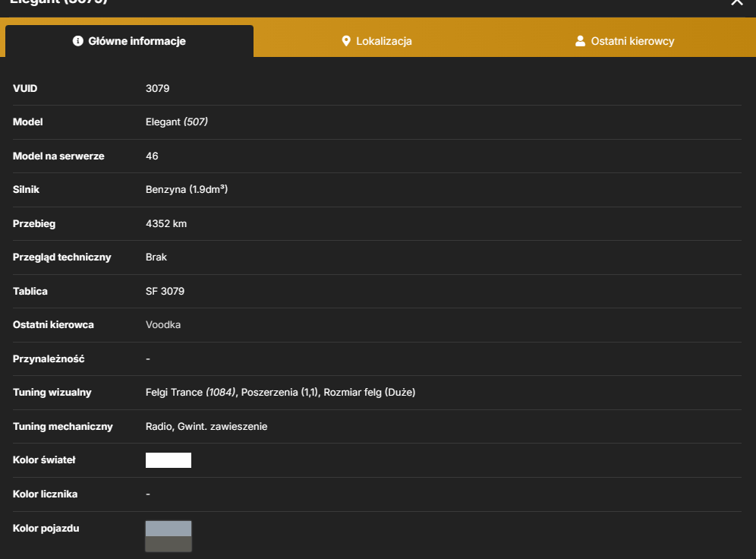Click the info circle icon on Główne informacje
Image resolution: width=756 pixels, height=559 pixels.
tap(77, 41)
